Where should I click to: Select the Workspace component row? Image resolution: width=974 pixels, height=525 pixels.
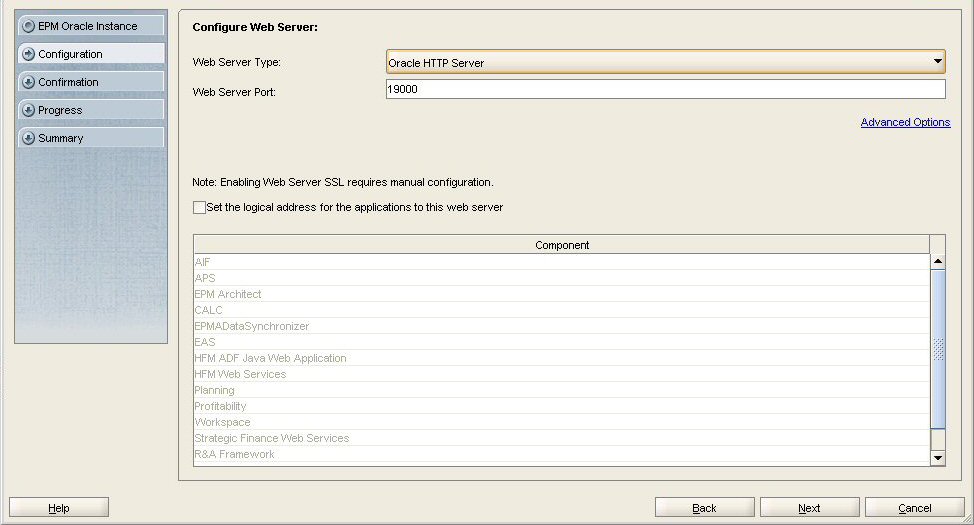(562, 422)
